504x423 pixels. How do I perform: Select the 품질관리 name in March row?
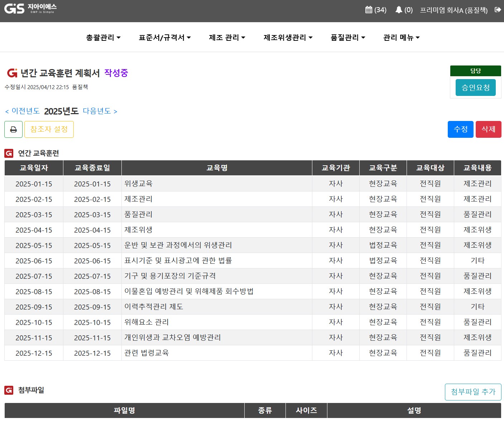click(x=138, y=214)
